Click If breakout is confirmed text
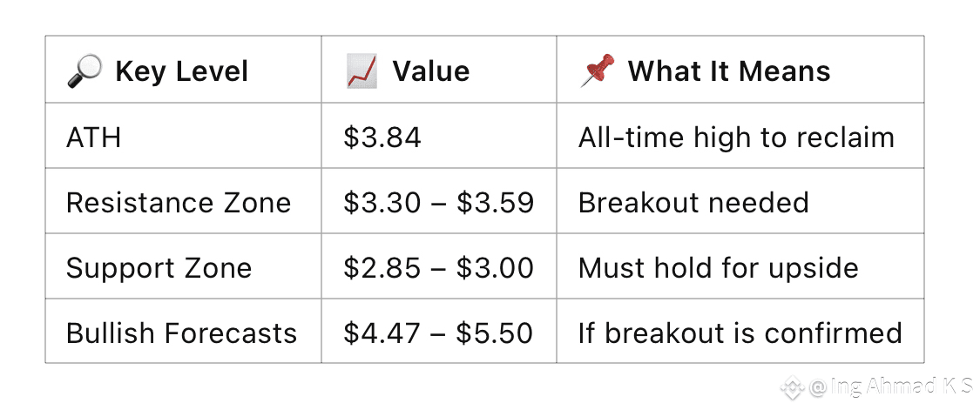 [x=740, y=333]
